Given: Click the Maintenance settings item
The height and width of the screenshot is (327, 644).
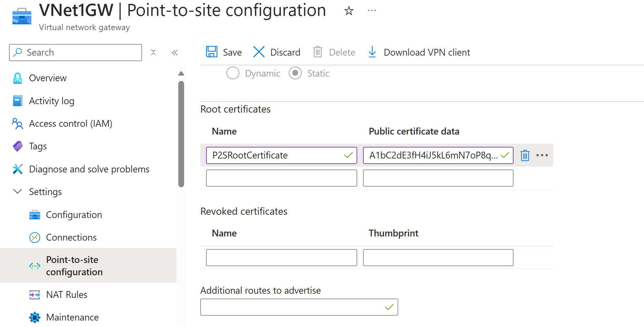Looking at the screenshot, I should tap(72, 317).
